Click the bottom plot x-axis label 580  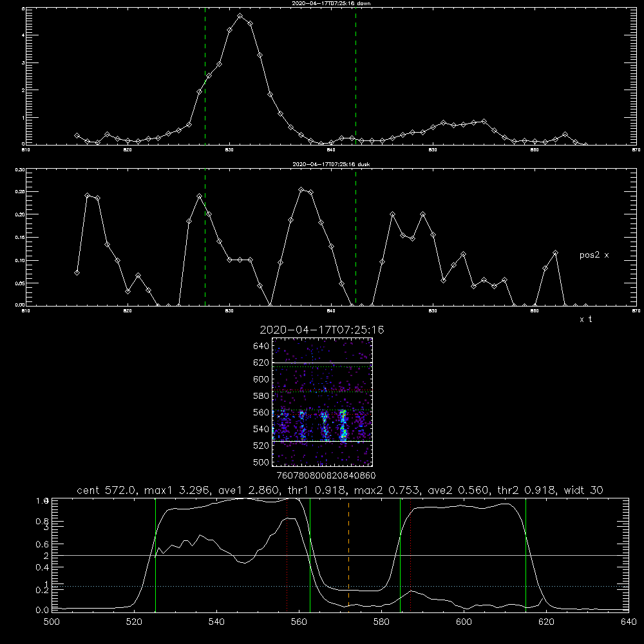(x=381, y=622)
